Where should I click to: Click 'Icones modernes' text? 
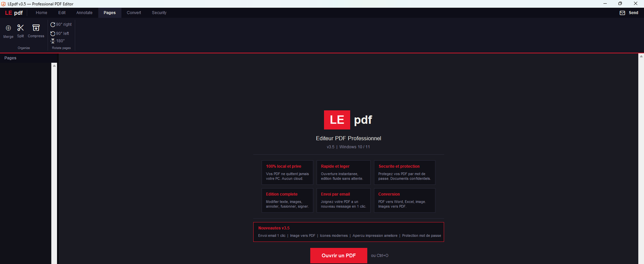coord(333,235)
